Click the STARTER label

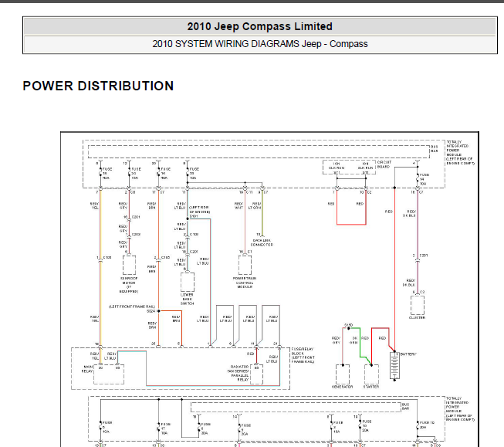(x=371, y=387)
